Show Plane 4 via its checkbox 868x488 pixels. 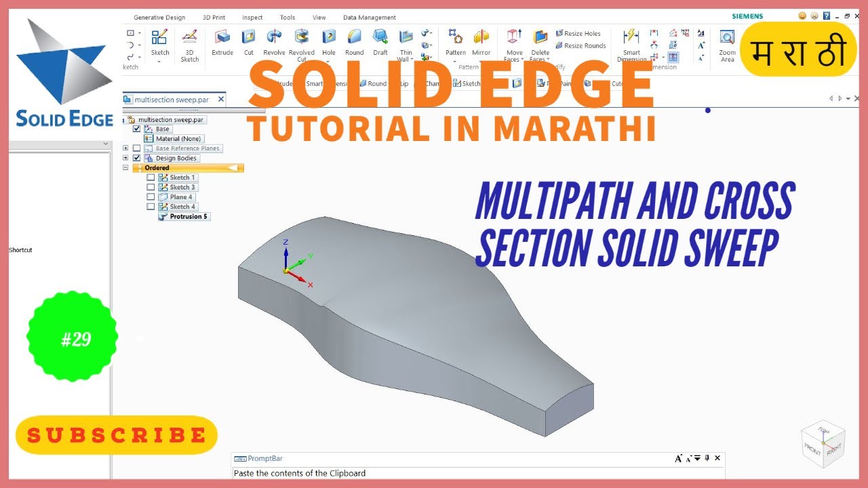(151, 197)
